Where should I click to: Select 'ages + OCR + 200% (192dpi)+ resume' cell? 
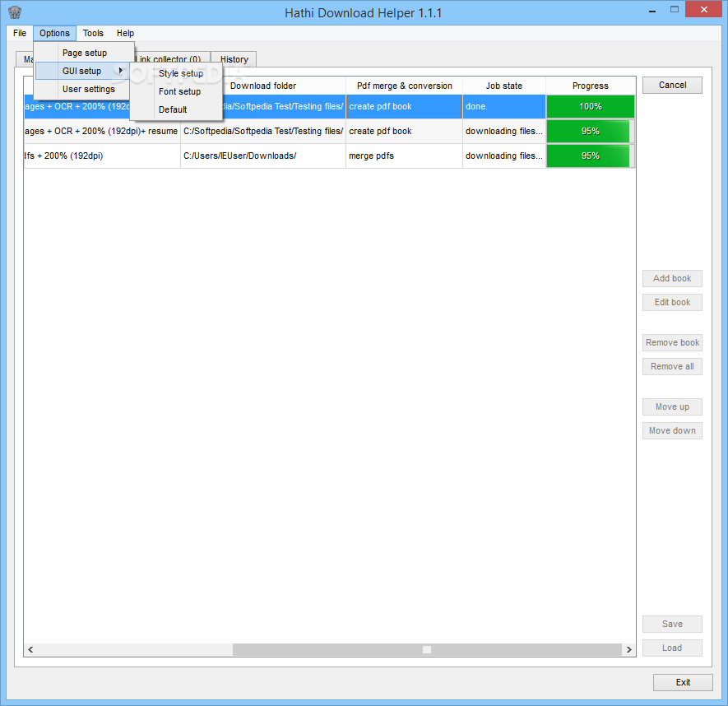click(102, 131)
